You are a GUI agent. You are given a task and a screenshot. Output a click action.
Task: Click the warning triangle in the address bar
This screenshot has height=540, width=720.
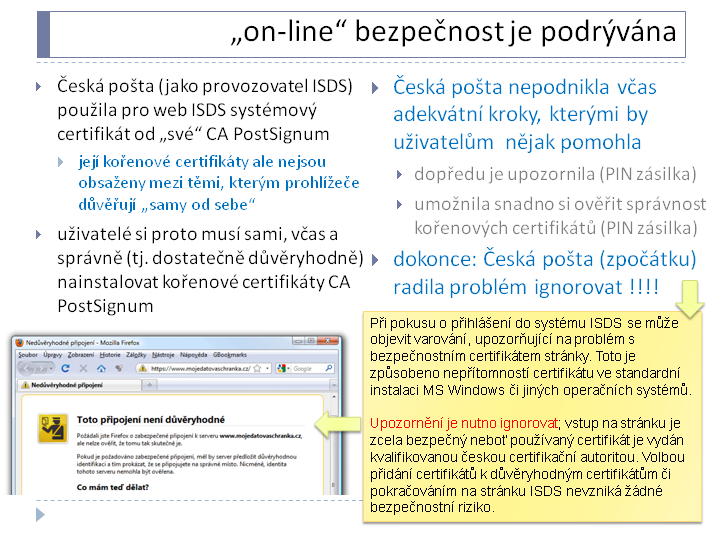pos(143,368)
